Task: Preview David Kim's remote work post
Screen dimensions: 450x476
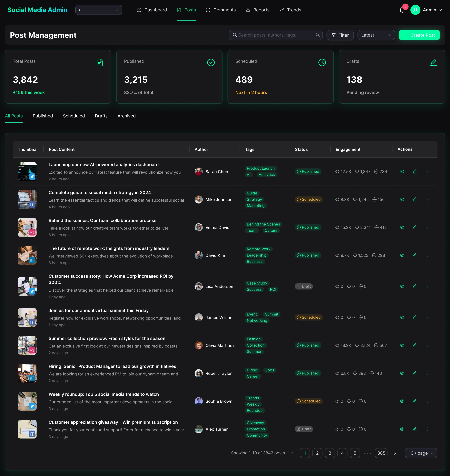Action: pos(402,255)
